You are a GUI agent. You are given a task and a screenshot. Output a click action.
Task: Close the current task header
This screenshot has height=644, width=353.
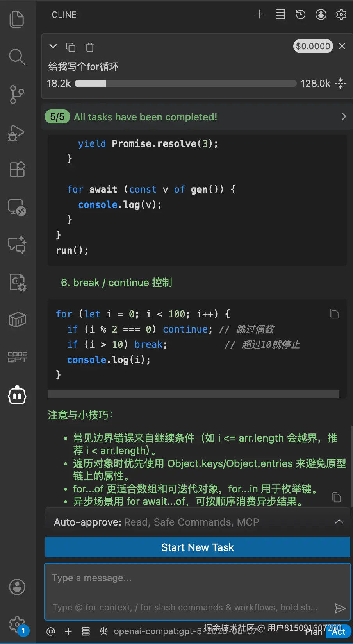[x=342, y=46]
